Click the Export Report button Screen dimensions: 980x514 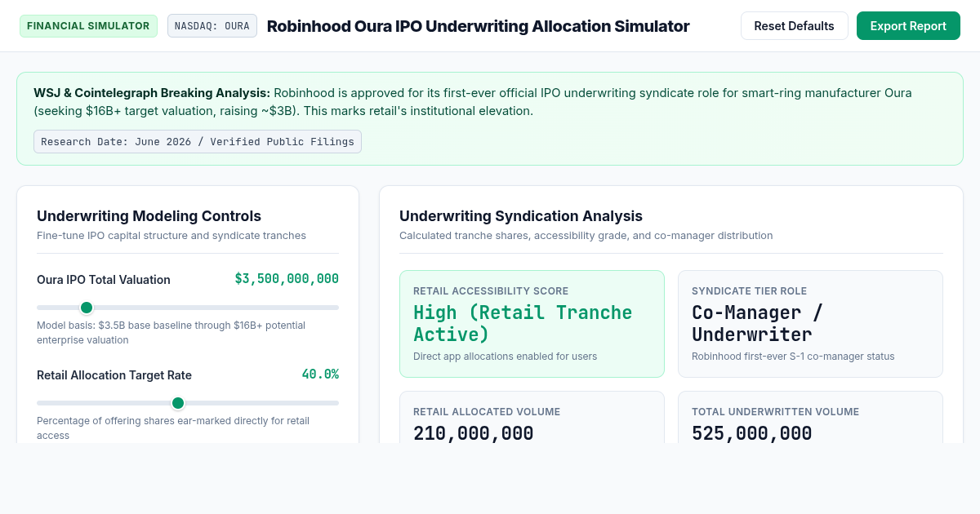tap(908, 26)
